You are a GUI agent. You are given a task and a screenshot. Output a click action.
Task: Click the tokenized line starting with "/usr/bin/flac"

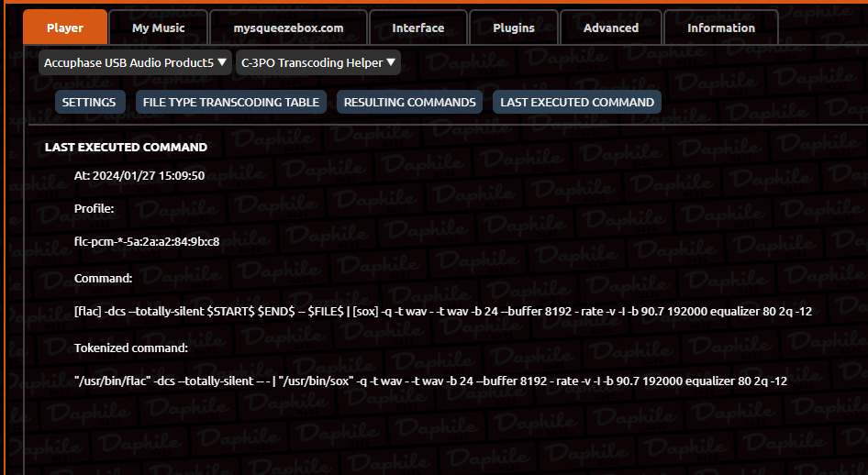pos(430,381)
